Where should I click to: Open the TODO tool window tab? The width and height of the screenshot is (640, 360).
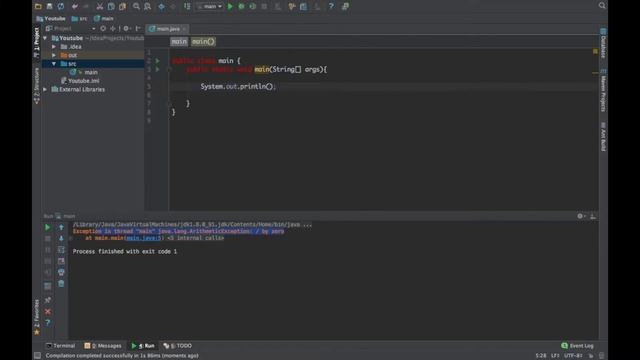[178, 346]
